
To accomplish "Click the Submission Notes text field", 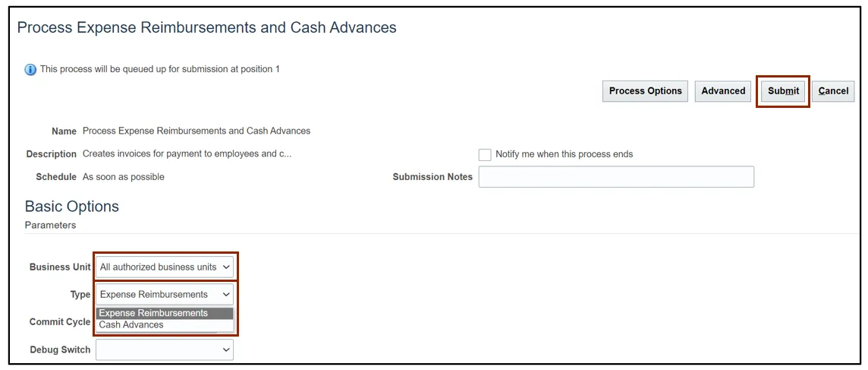I will point(616,177).
